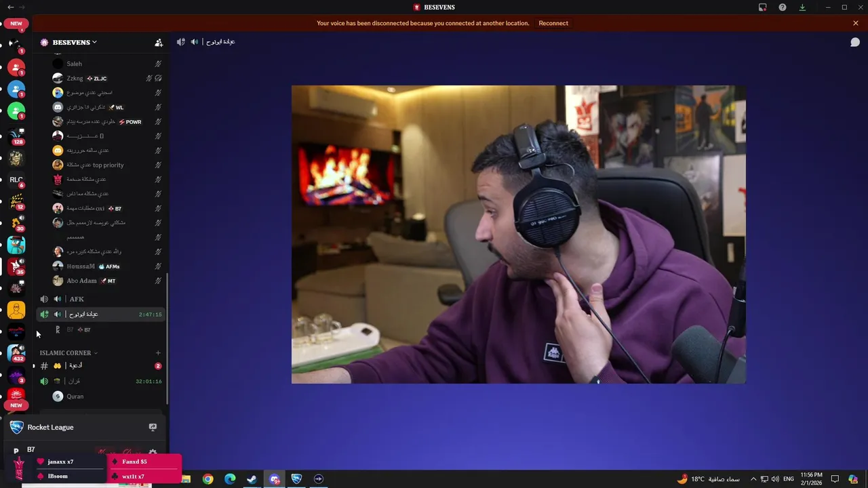The width and height of the screenshot is (868, 488).
Task: Click the green download update icon
Action: click(x=802, y=7)
